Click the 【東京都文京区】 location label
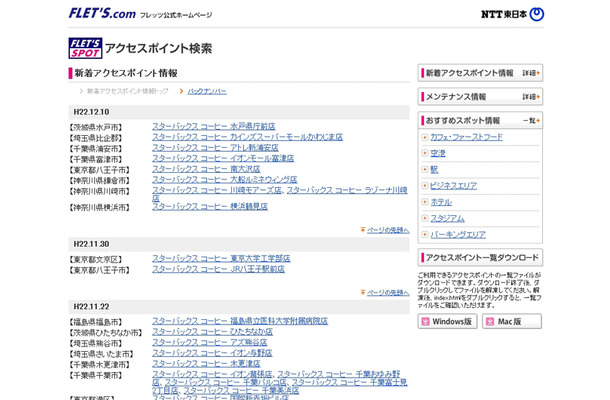The height and width of the screenshot is (400, 610). pos(95,260)
